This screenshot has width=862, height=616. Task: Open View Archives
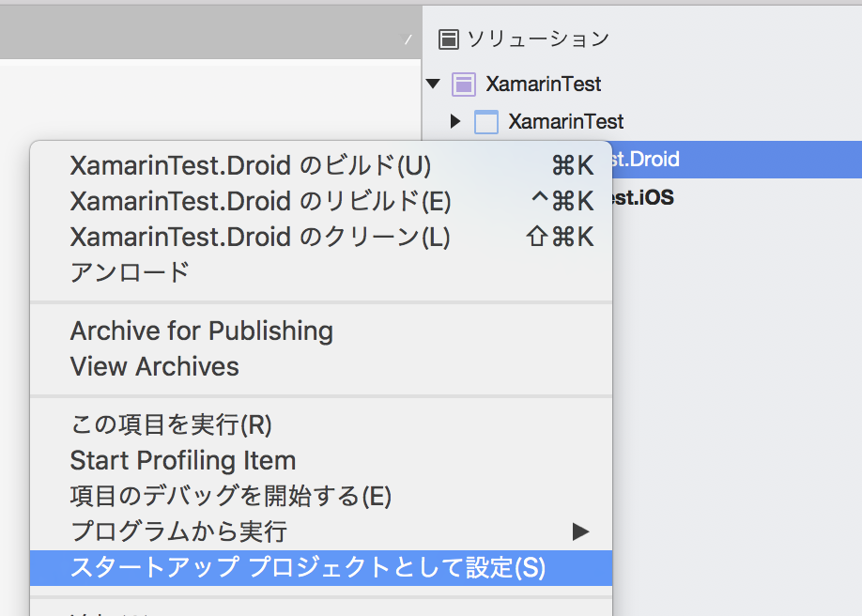(x=321, y=367)
